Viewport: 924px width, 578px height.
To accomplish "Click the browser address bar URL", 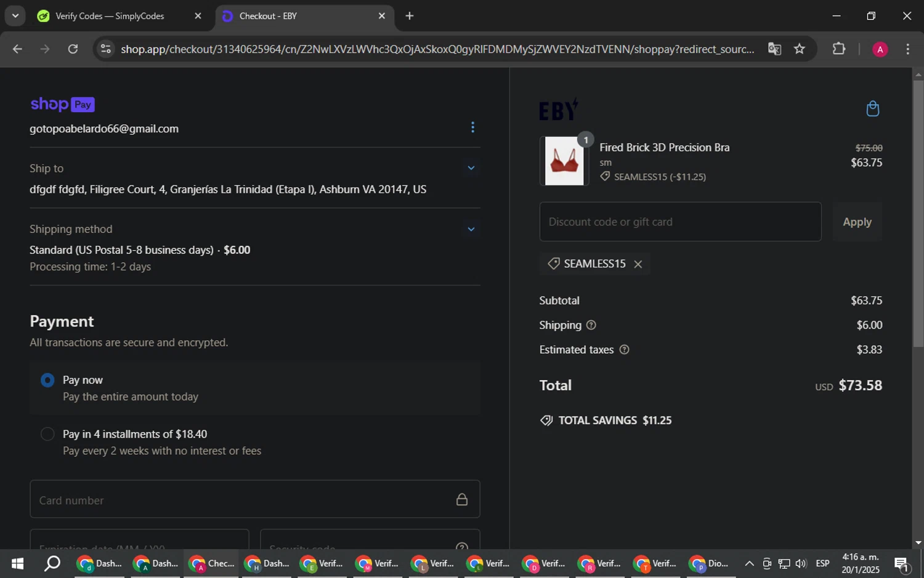I will coord(437,49).
